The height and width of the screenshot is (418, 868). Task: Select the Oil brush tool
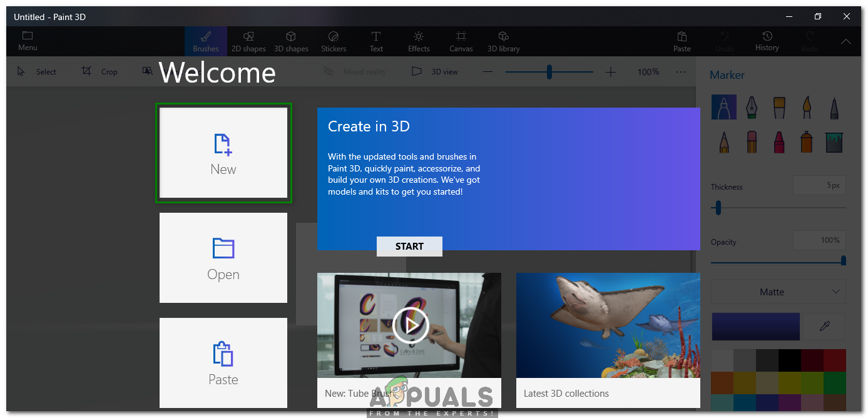click(x=779, y=107)
